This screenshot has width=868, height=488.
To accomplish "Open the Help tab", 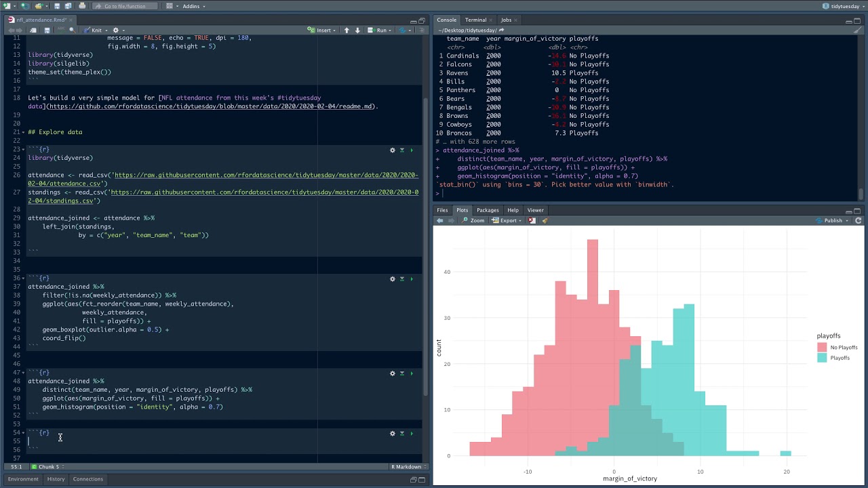I will pyautogui.click(x=513, y=210).
